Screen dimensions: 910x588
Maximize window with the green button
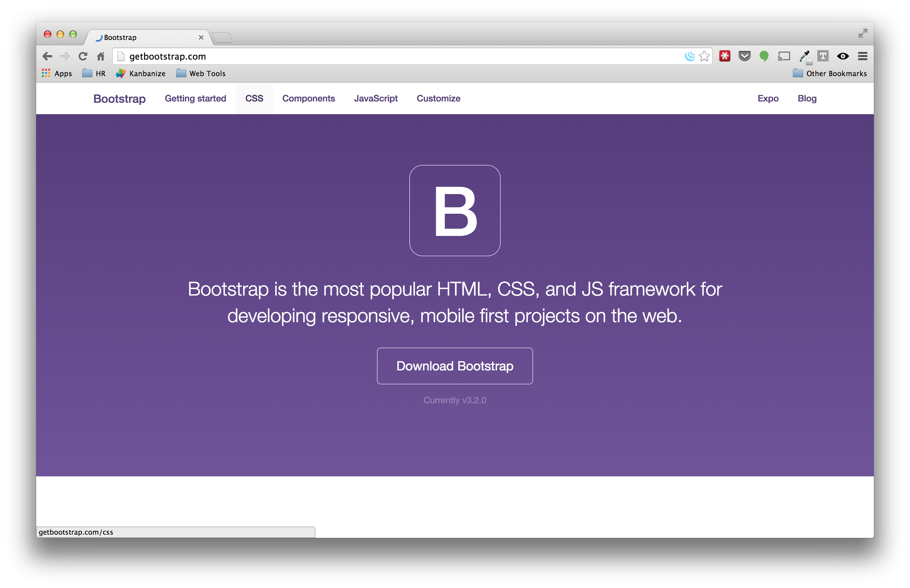[73, 34]
